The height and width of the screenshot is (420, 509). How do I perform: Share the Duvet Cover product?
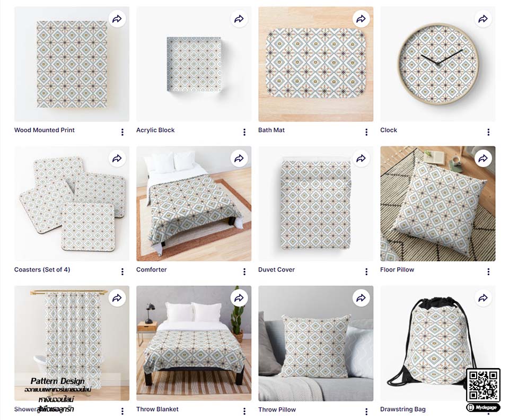click(361, 159)
